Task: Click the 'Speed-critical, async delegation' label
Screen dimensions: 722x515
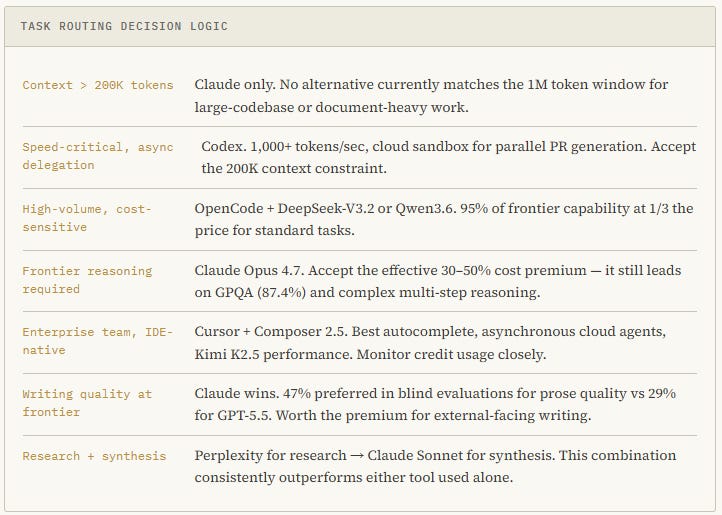Action: pos(98,156)
